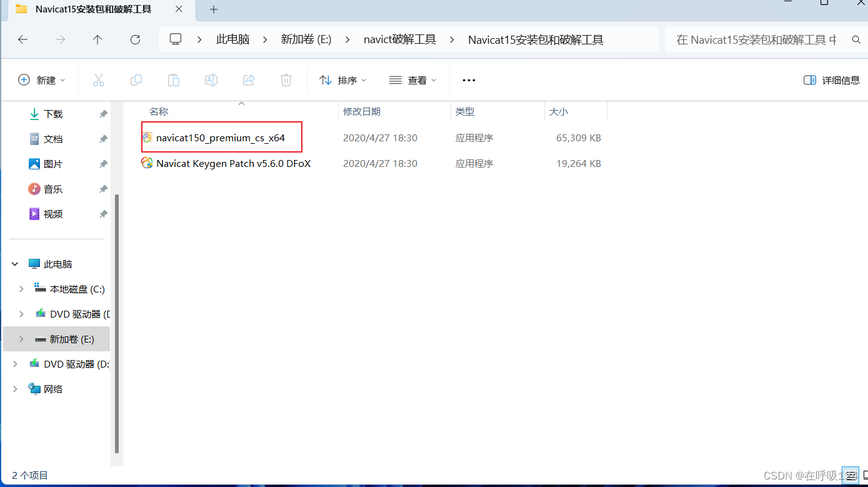This screenshot has height=487, width=868.
Task: Click 新加卷 (E:) in the address breadcrumb
Action: pyautogui.click(x=306, y=39)
